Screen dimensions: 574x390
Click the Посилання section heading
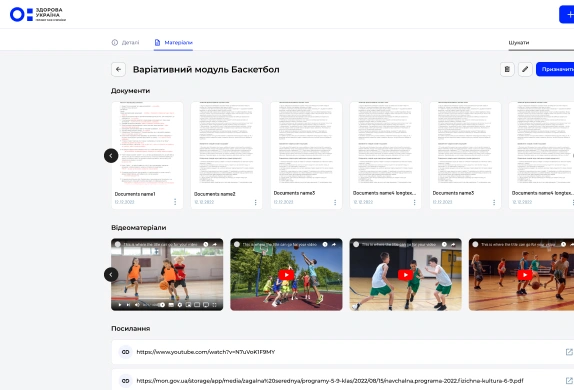(131, 328)
